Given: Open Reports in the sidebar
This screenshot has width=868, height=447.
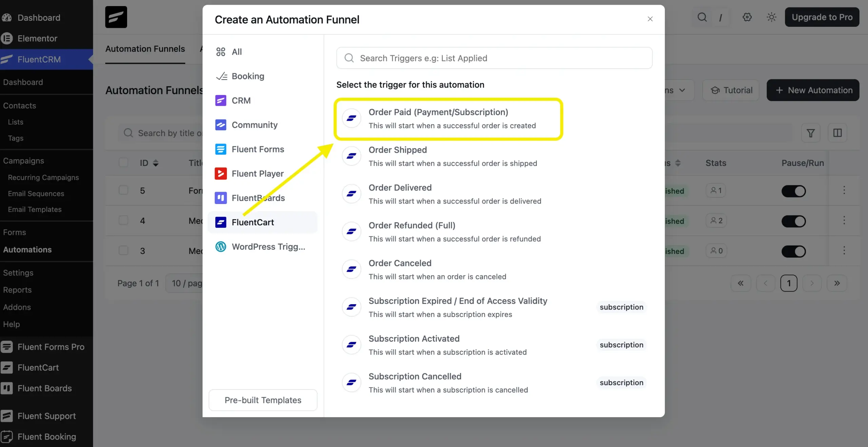Looking at the screenshot, I should click(17, 290).
